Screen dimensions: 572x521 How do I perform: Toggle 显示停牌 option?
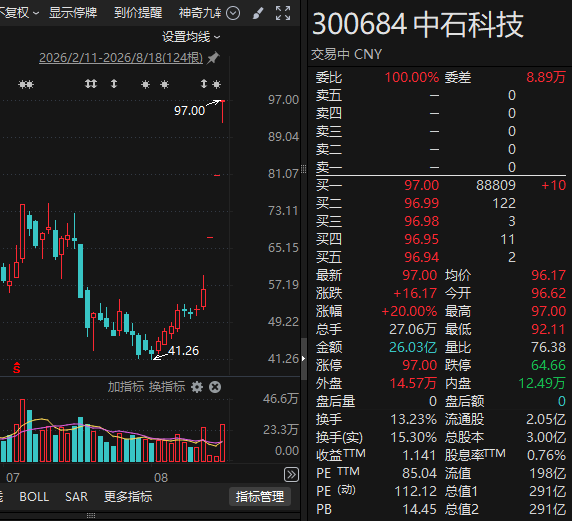(73, 13)
